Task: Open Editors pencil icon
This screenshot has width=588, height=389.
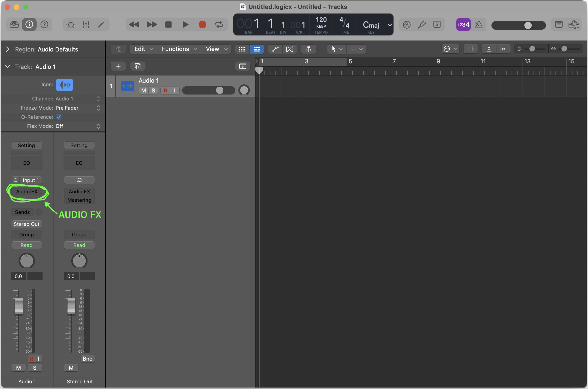Action: 101,24
